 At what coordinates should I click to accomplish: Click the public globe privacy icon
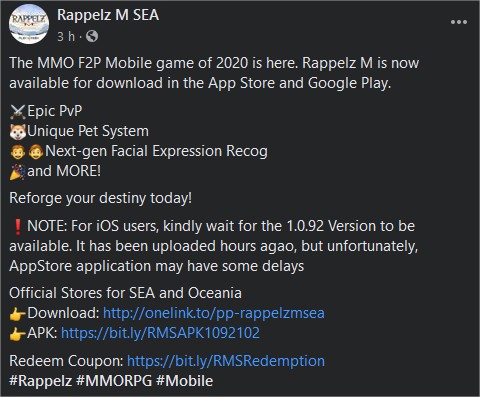pos(92,36)
